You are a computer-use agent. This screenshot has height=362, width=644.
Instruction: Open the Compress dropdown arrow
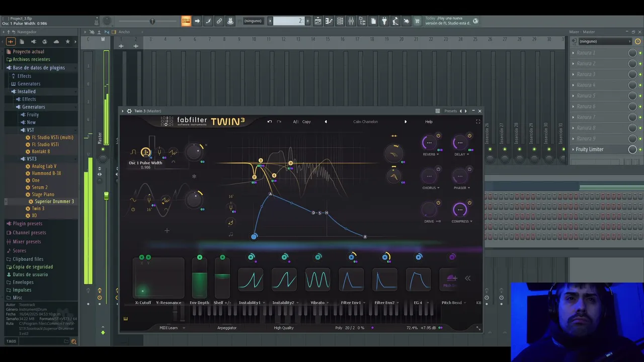pos(471,221)
